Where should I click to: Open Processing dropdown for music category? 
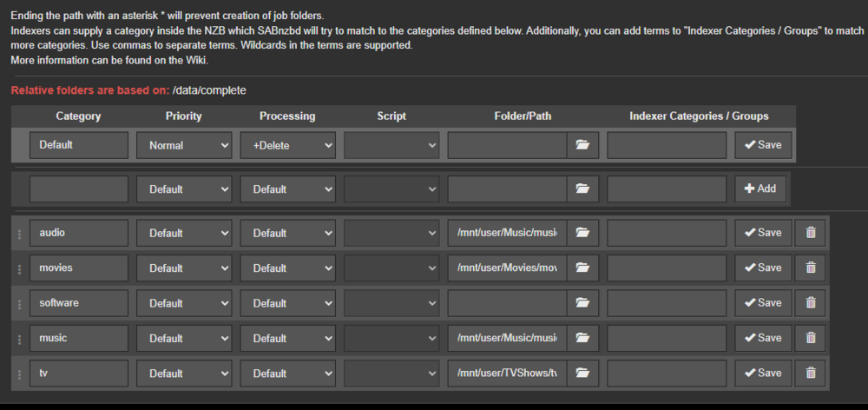point(288,338)
